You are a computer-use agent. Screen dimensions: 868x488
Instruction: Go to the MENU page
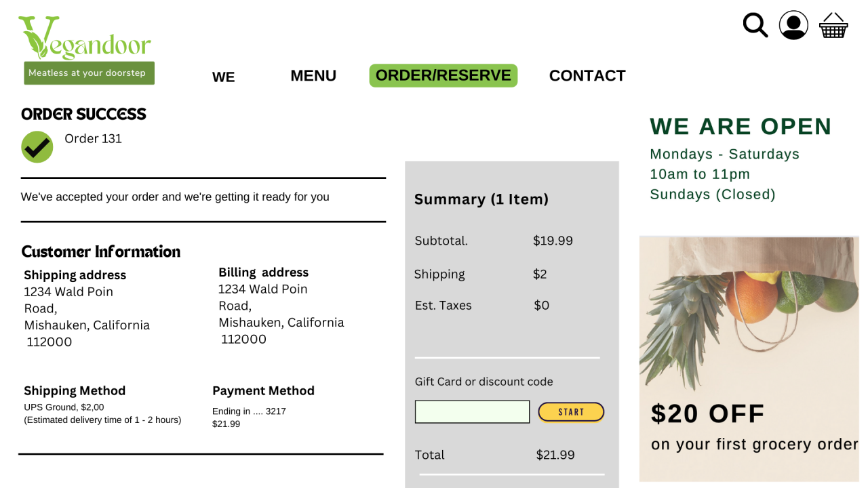pos(313,76)
